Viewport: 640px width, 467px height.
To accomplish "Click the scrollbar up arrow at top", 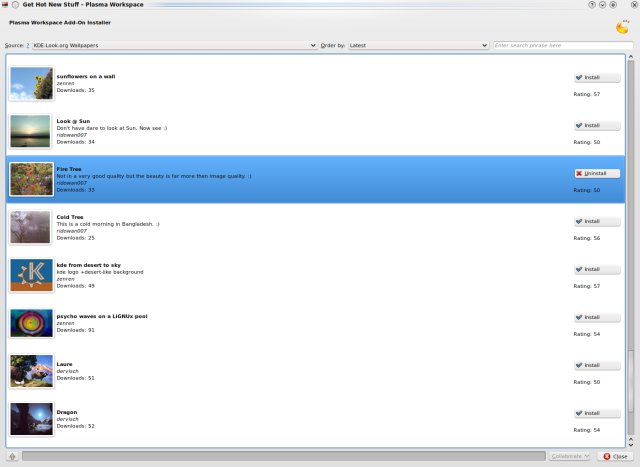I will click(x=631, y=57).
